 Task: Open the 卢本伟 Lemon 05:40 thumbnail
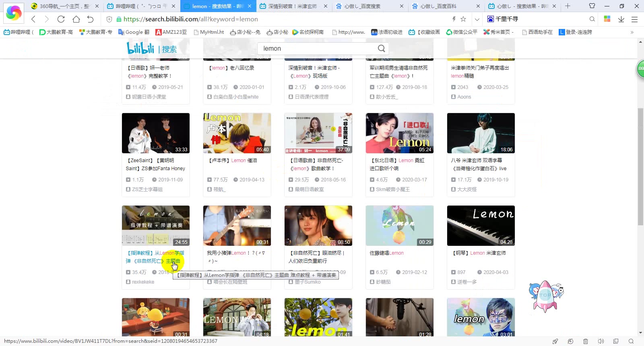point(237,133)
